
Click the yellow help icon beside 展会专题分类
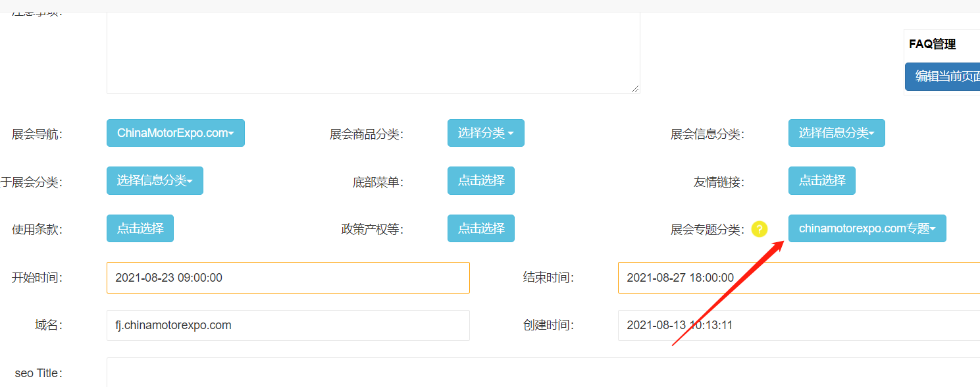[x=760, y=229]
